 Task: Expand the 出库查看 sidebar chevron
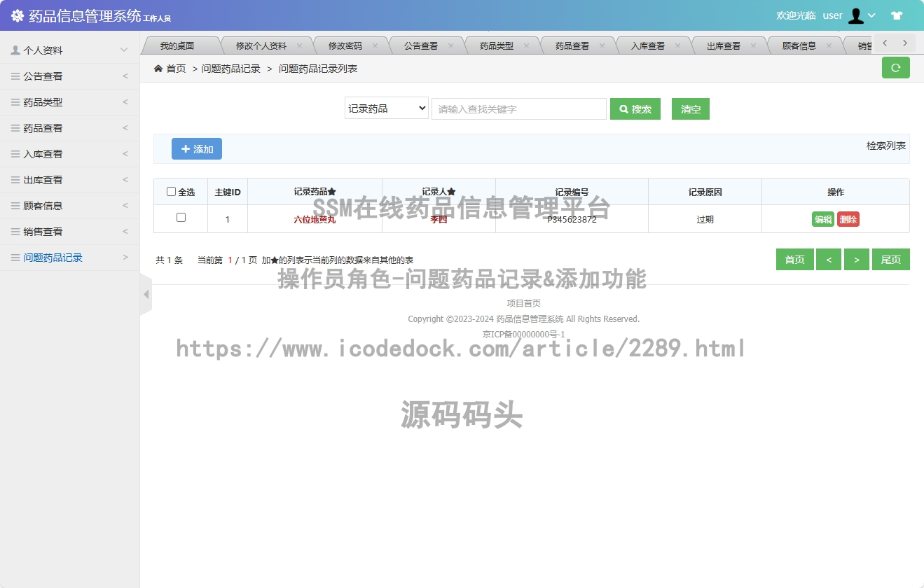125,180
